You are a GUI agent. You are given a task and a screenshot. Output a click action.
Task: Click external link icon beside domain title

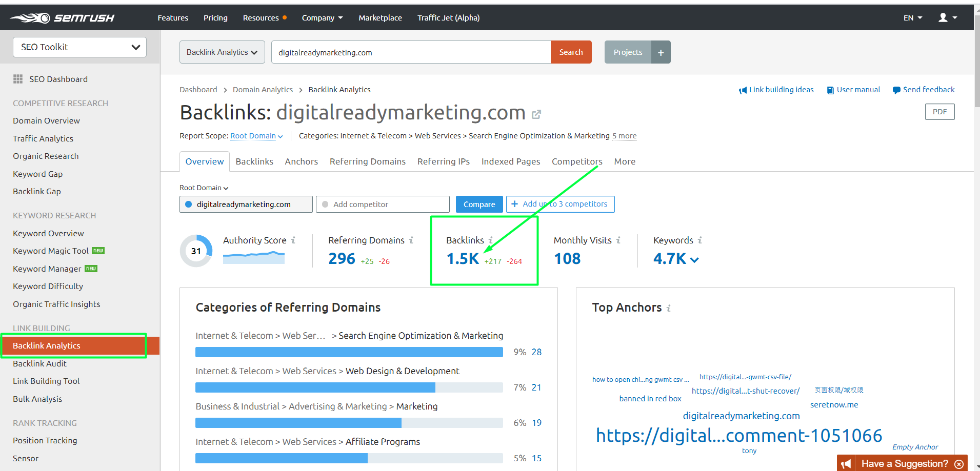coord(536,114)
